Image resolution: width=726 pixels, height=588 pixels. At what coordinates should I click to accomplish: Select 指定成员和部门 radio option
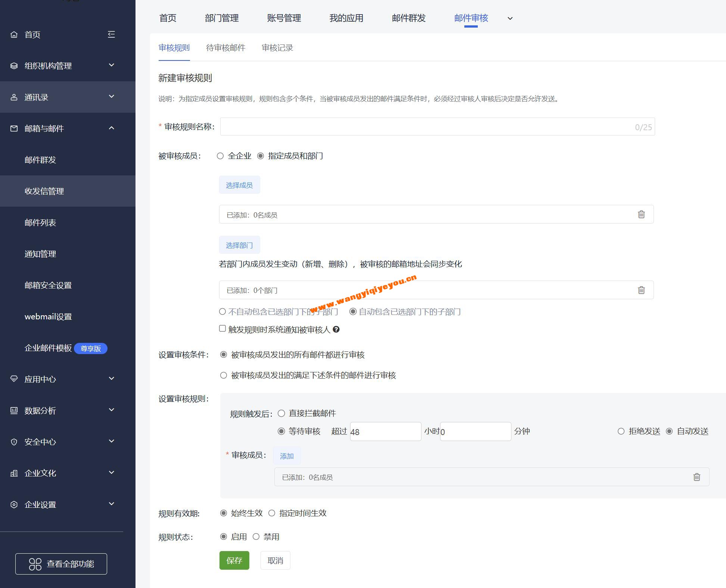(x=261, y=156)
